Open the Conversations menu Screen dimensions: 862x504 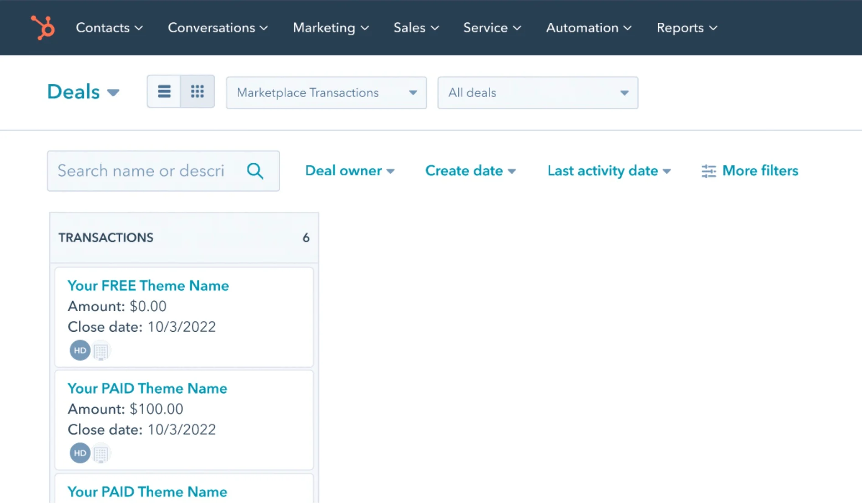click(218, 28)
